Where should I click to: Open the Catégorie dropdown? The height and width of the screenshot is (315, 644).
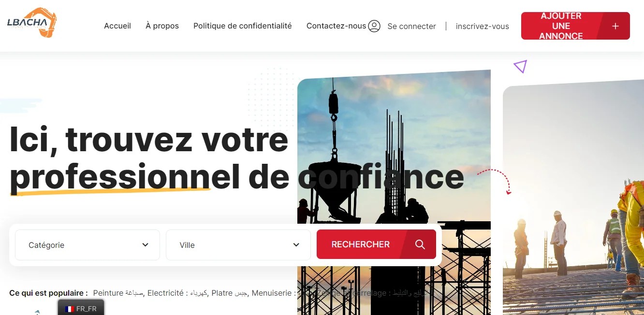(88, 245)
